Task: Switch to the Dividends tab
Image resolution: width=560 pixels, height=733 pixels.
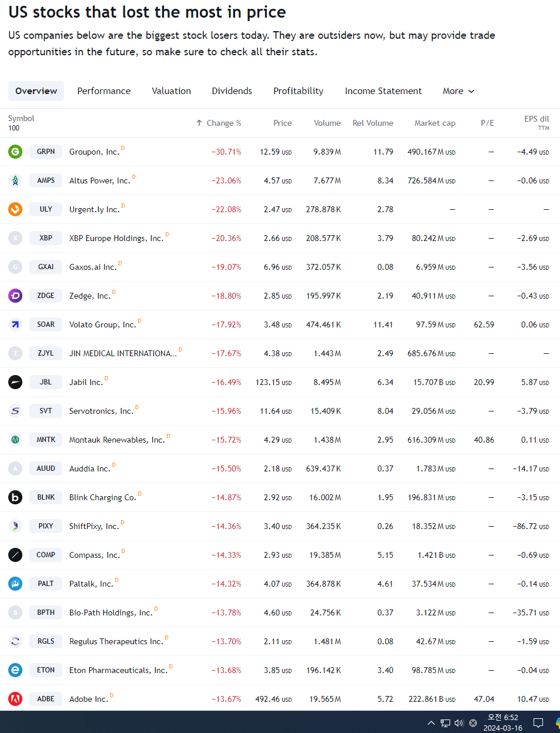Action: point(232,91)
